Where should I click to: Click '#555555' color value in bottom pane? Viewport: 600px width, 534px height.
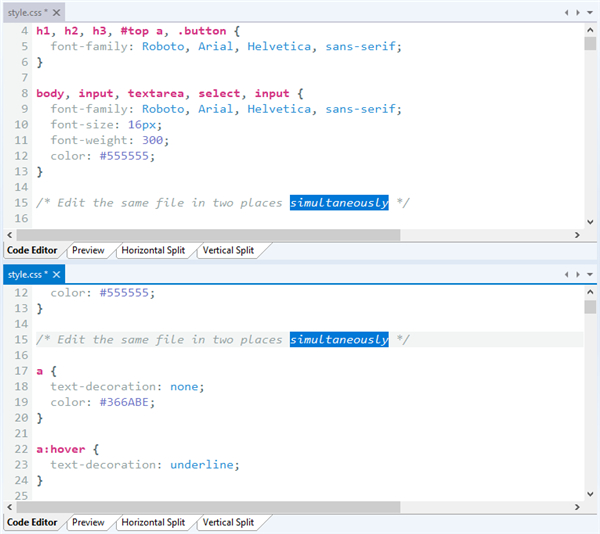pyautogui.click(x=124, y=293)
